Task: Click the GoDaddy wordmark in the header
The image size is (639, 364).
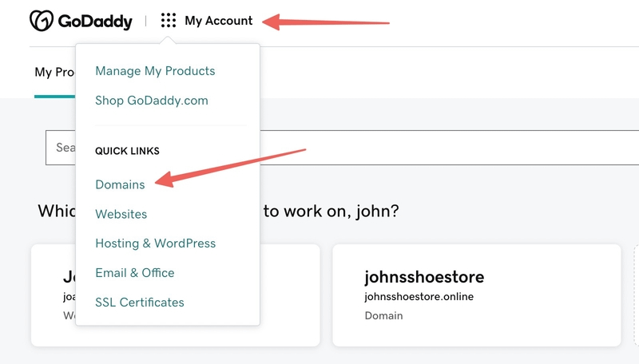Action: (95, 22)
